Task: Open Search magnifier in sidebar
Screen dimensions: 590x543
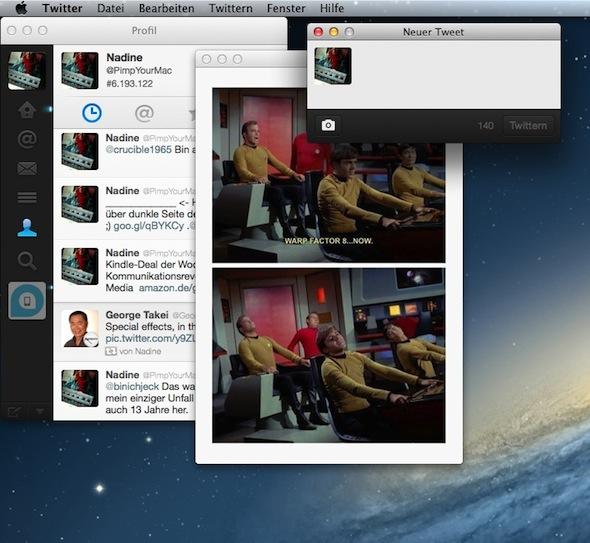Action: (x=27, y=260)
